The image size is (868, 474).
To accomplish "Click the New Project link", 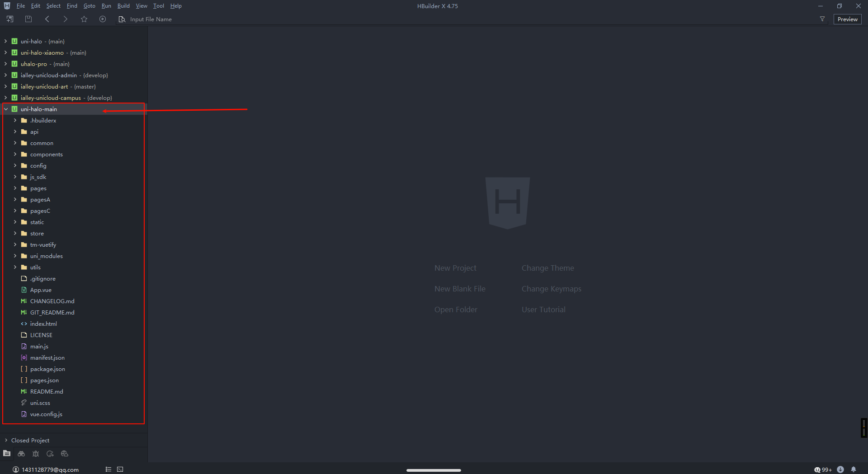I will [x=455, y=268].
